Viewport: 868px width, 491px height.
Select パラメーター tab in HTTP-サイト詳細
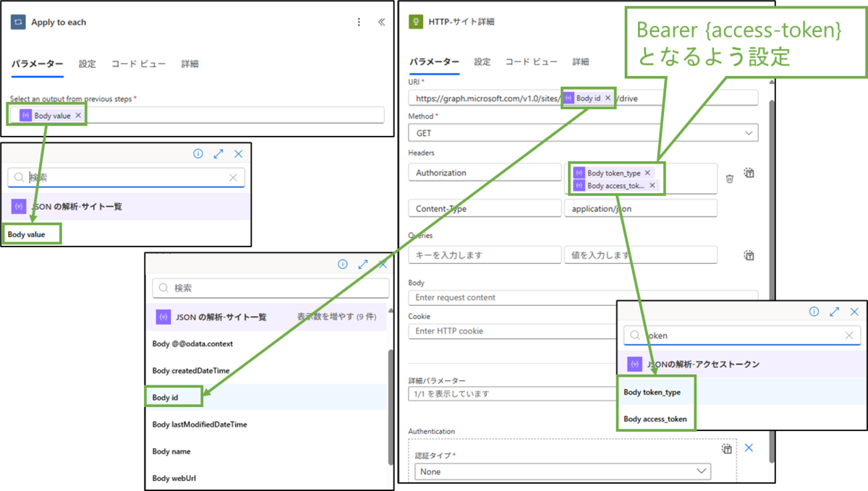pos(434,61)
